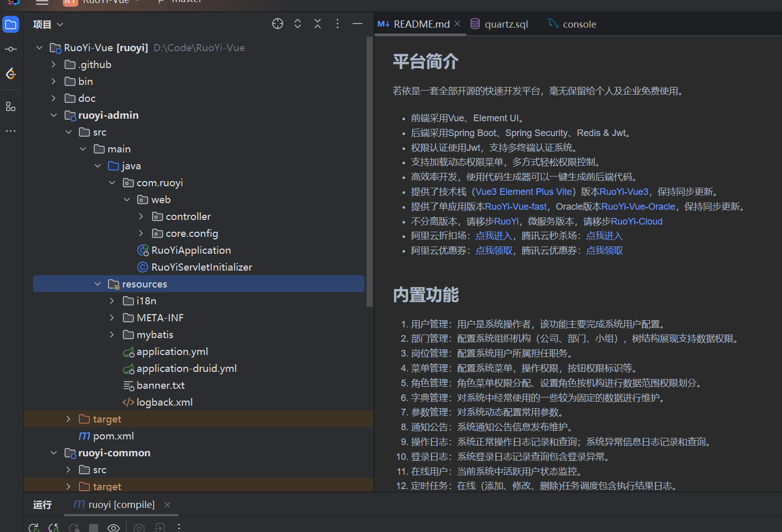Click the Rerun icon in run toolbar
The height and width of the screenshot is (532, 782).
[x=34, y=527]
